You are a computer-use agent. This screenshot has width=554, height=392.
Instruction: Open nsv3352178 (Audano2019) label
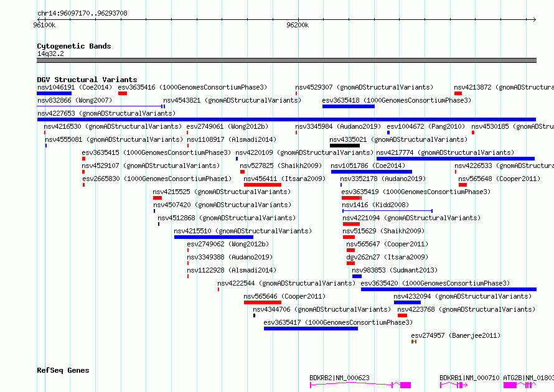click(383, 179)
